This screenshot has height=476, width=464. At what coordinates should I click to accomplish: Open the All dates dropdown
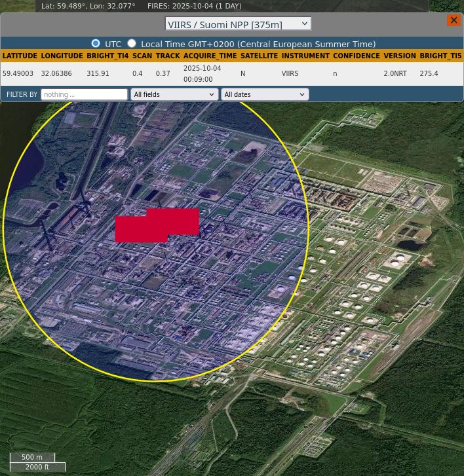pyautogui.click(x=265, y=94)
